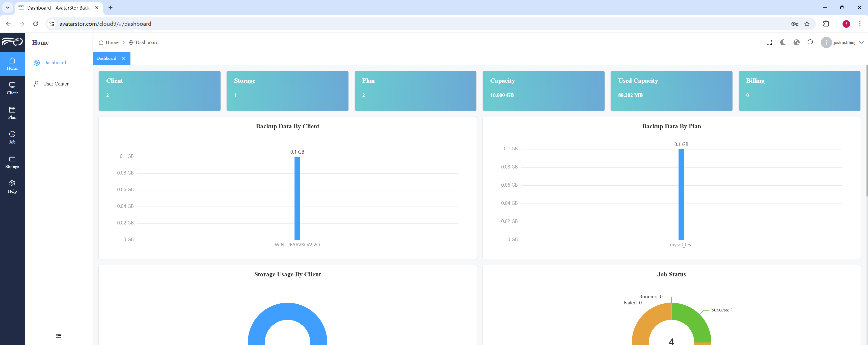Toggle fullscreen mode icon
The image size is (868, 345).
769,42
